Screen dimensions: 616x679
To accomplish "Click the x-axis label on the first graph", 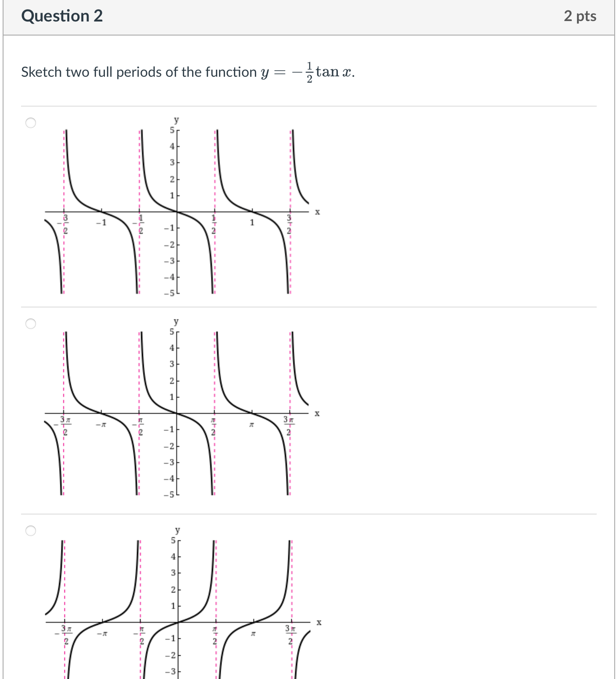I will click(x=317, y=212).
